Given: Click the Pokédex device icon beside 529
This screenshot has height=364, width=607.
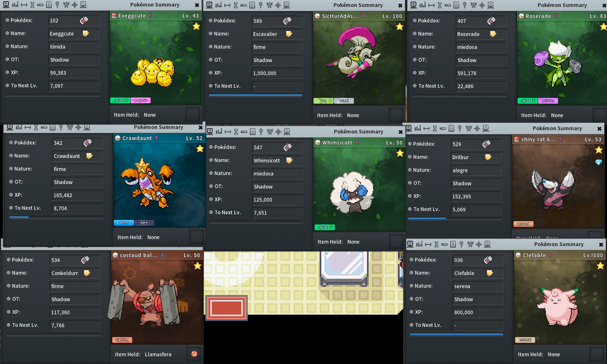Looking at the screenshot, I should coord(486,144).
